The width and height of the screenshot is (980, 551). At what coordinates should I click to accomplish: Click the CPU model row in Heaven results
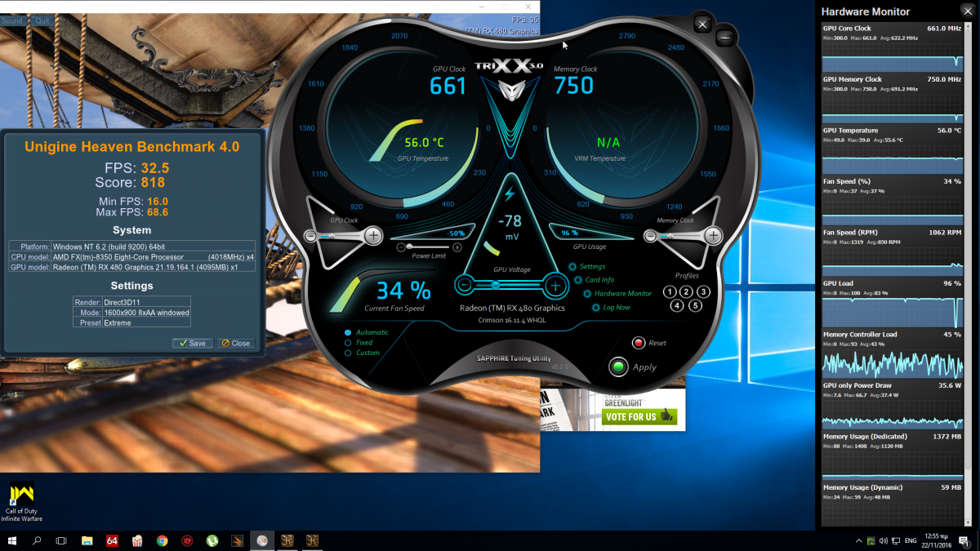point(132,256)
